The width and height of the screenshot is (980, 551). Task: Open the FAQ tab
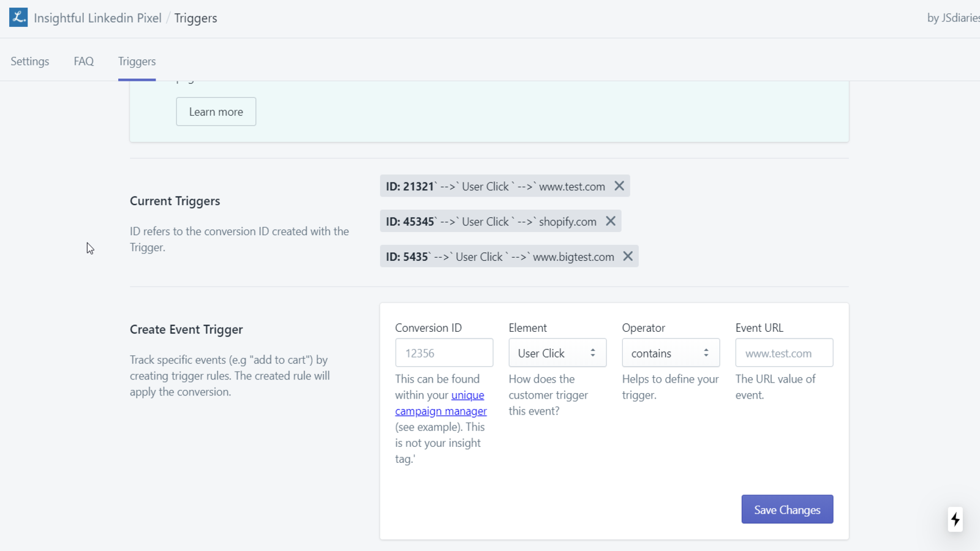point(84,61)
